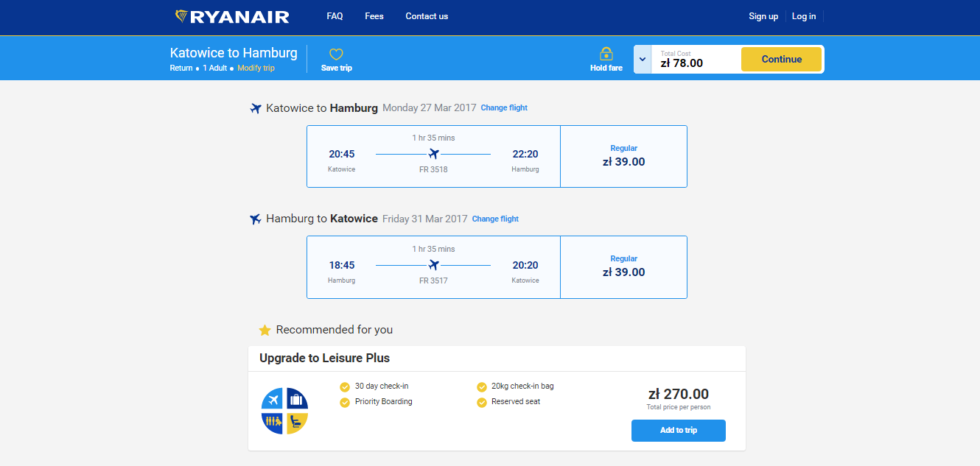Viewport: 980px width, 466px height.
Task: Click the plane icon beside Katowice to Hamburg heading
Action: pos(256,109)
